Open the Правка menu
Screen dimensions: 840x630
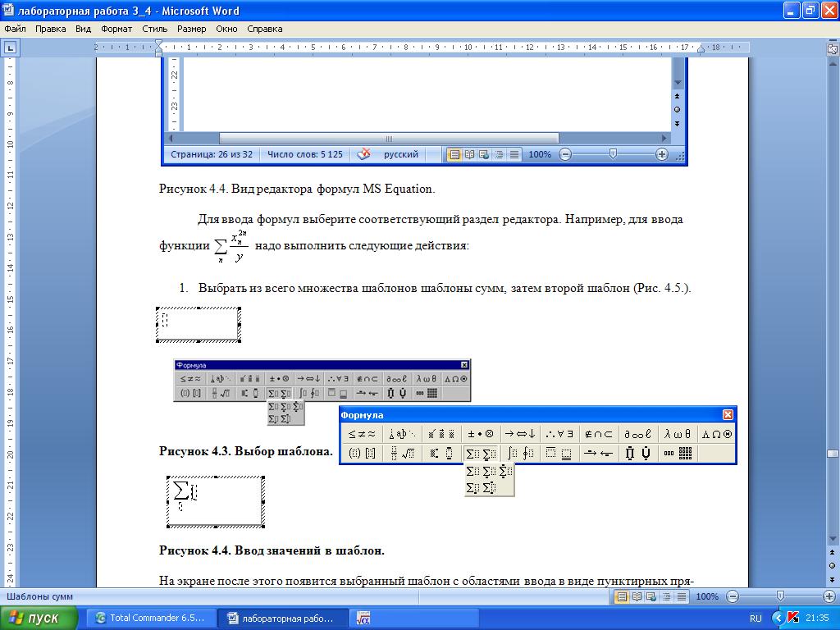click(50, 29)
